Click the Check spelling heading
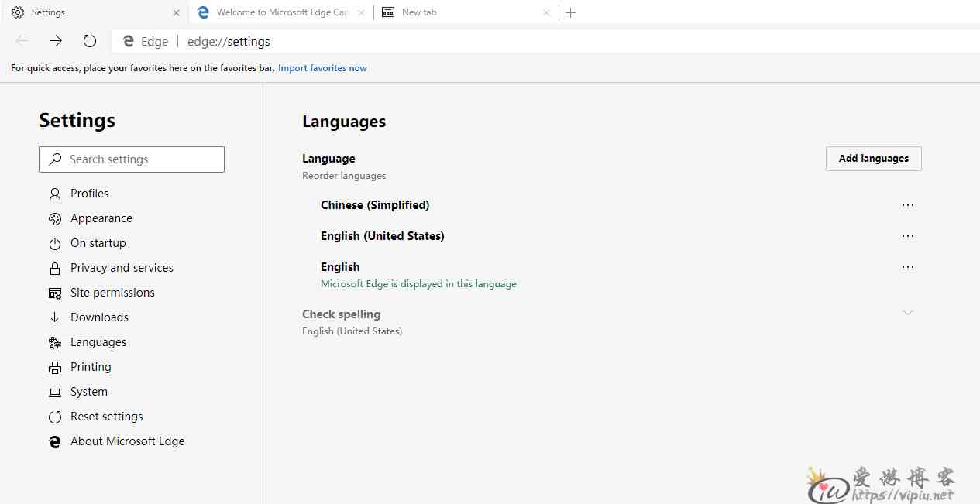This screenshot has width=980, height=504. [342, 314]
